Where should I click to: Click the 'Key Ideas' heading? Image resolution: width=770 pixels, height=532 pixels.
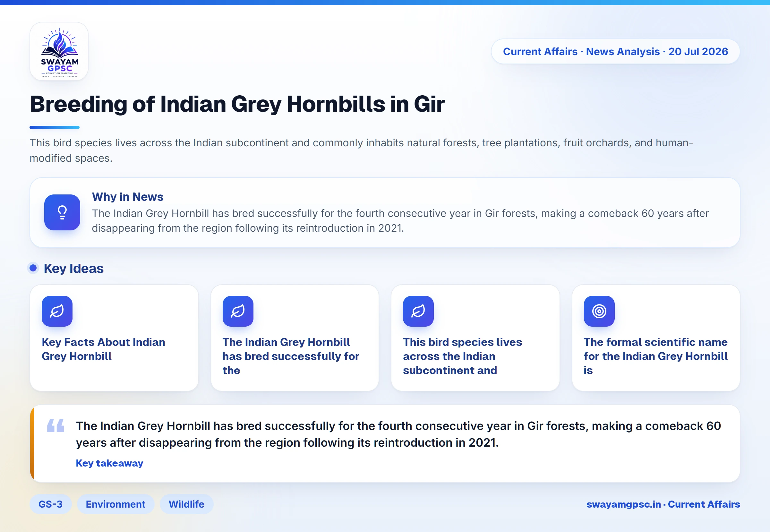pos(74,268)
